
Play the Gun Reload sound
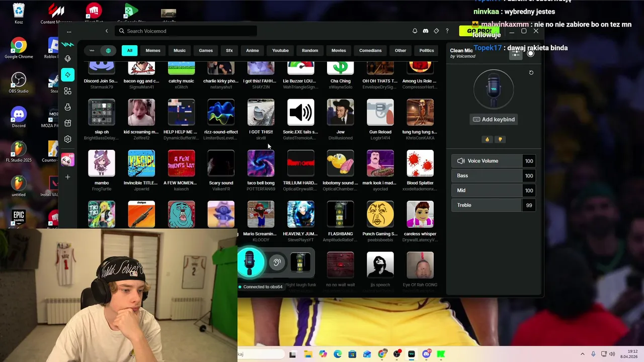[x=380, y=113]
